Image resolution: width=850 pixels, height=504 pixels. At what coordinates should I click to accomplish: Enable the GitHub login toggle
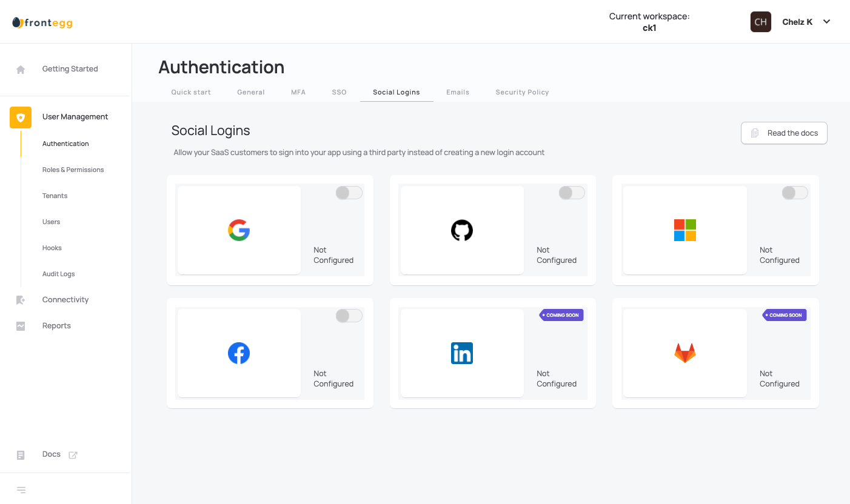572,193
